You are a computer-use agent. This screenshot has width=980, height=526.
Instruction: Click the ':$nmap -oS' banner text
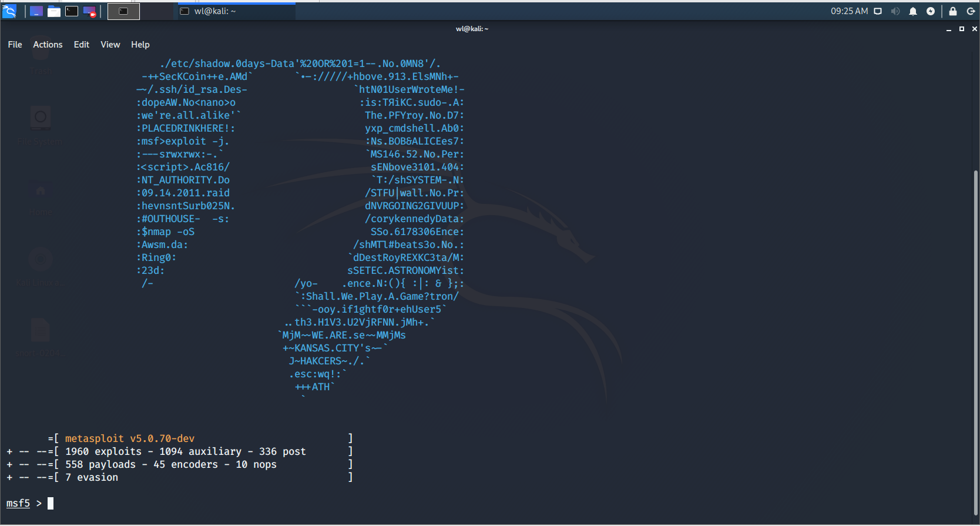165,232
